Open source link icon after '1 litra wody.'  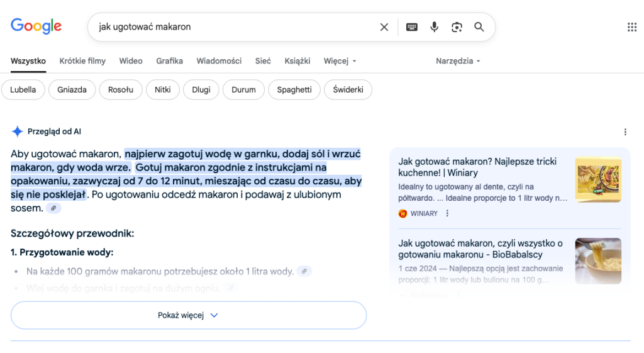point(304,271)
